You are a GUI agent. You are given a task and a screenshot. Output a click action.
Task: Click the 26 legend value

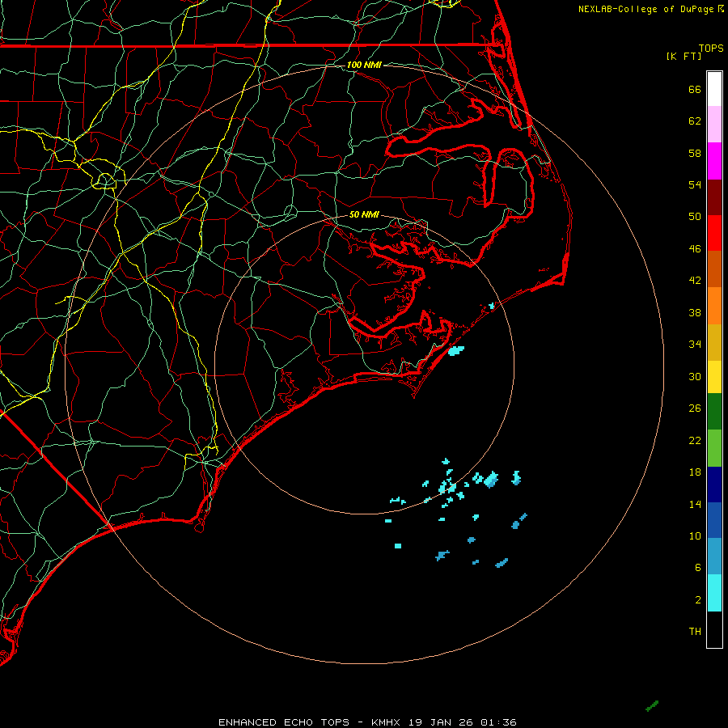695,408
